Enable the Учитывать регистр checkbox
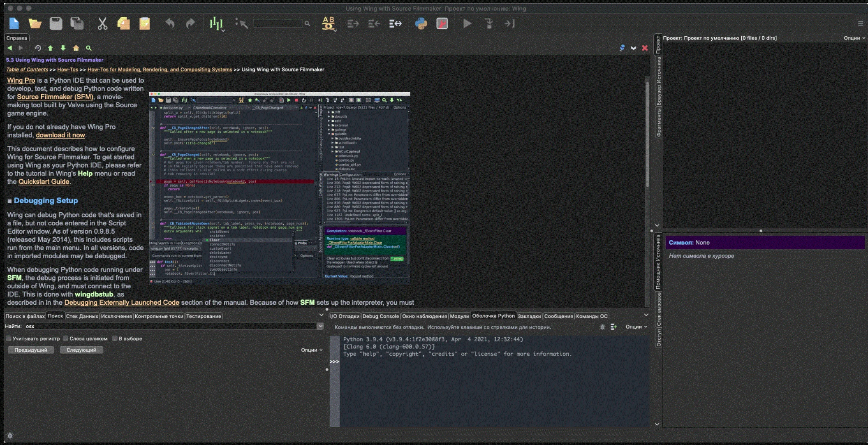This screenshot has width=868, height=445. (9, 338)
